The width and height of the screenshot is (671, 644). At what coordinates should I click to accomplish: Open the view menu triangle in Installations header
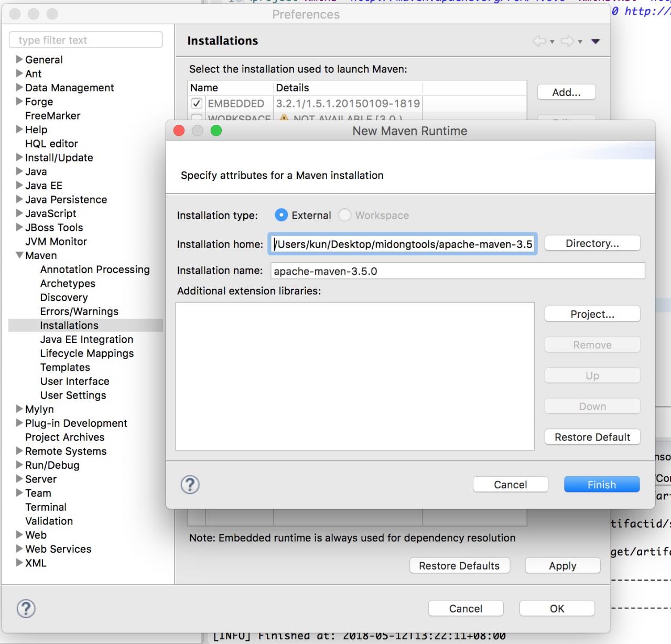click(596, 41)
